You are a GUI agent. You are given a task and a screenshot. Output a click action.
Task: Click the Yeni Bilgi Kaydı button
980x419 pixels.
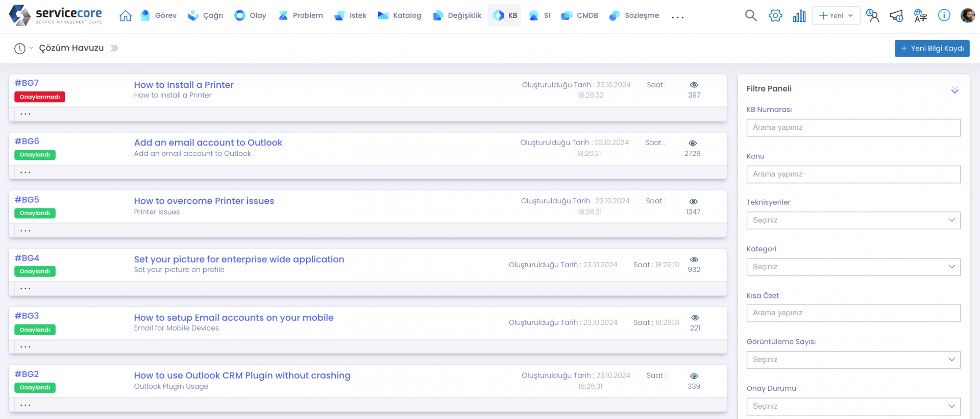click(932, 49)
